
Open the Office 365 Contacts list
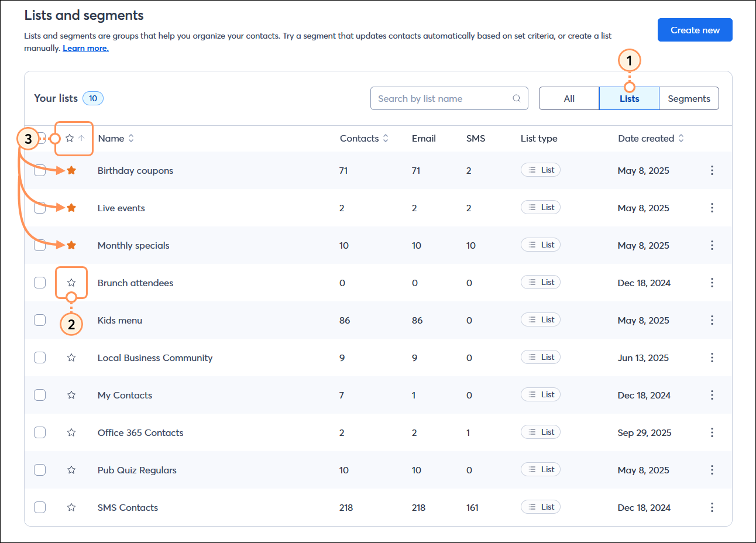pyautogui.click(x=140, y=432)
